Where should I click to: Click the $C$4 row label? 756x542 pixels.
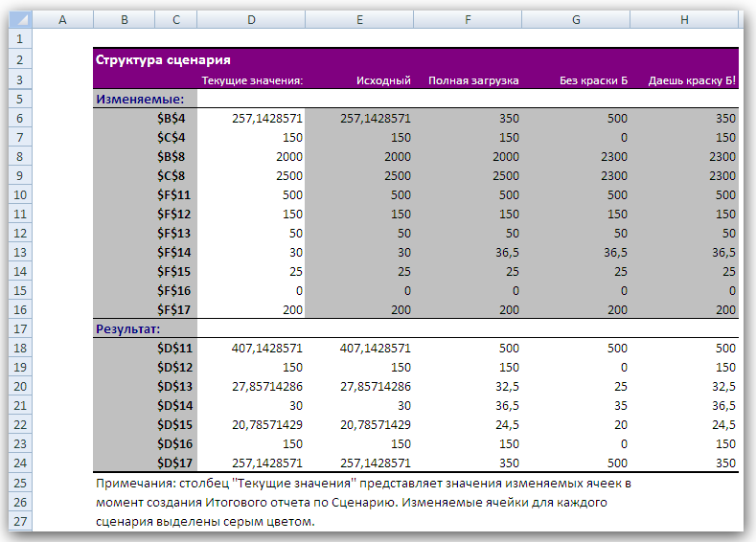(171, 138)
